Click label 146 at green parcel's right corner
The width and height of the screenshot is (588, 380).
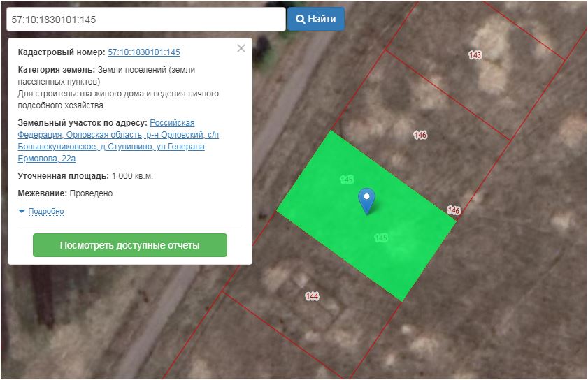coord(454,210)
